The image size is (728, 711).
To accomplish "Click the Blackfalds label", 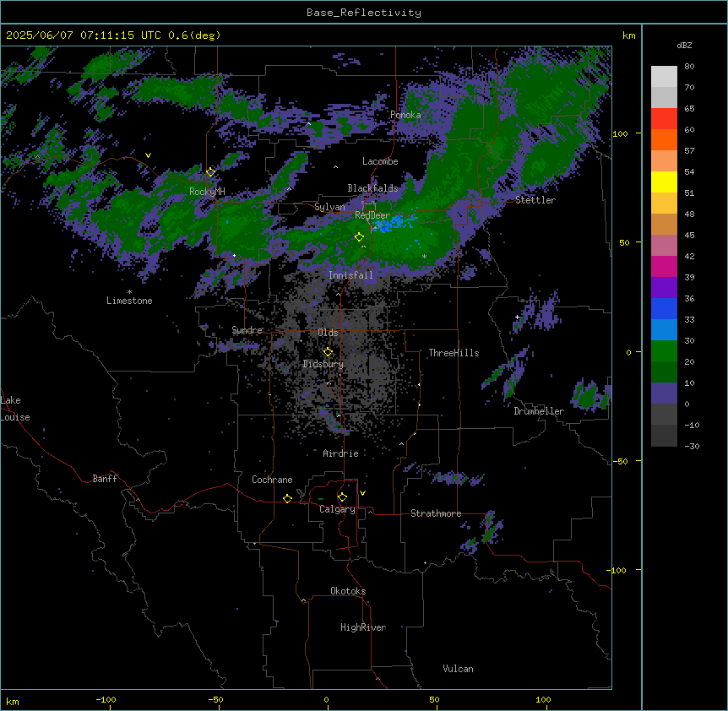I will [372, 188].
